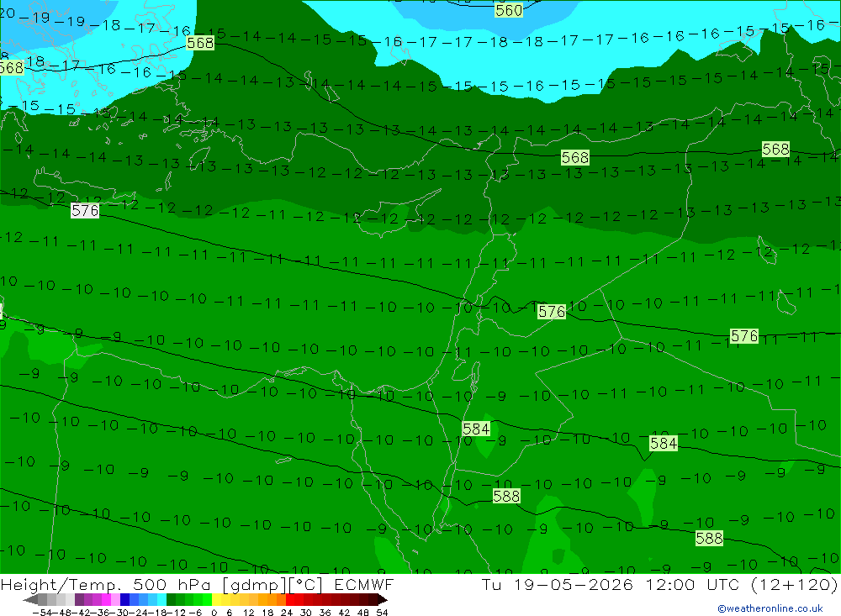841x616 pixels.
Task: Click the 568 label followed by −14 −14
Action: [775, 149]
